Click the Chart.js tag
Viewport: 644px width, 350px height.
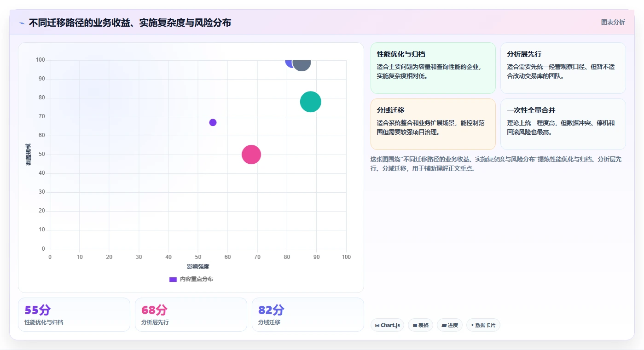tap(387, 325)
